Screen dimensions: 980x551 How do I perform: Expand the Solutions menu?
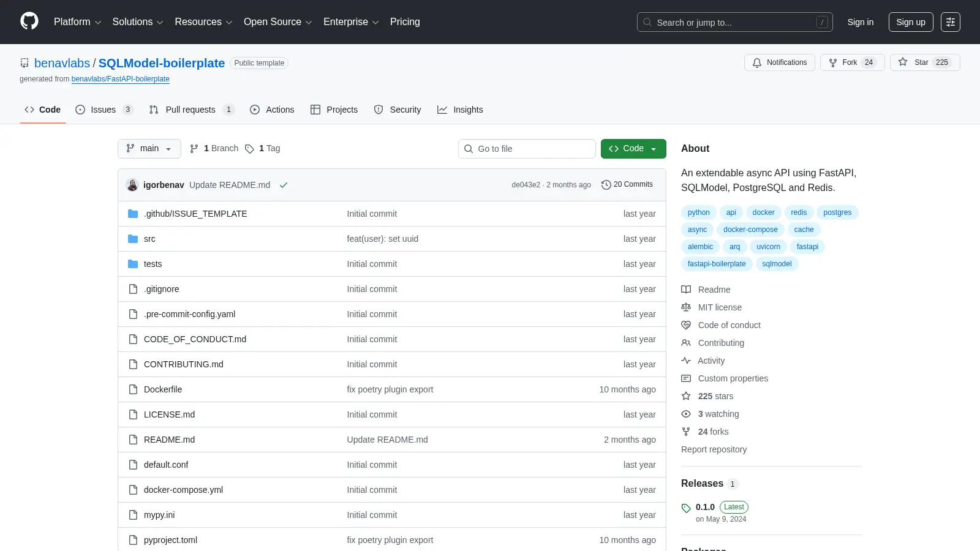coord(138,22)
